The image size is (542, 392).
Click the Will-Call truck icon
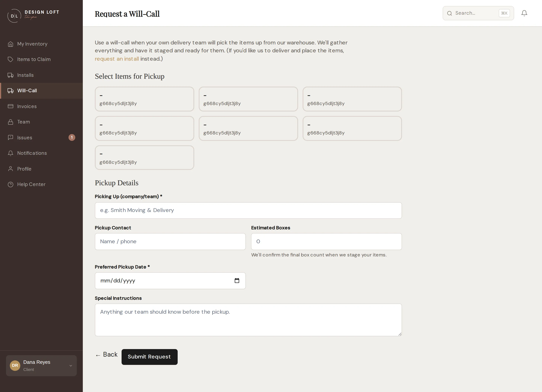[x=11, y=91]
